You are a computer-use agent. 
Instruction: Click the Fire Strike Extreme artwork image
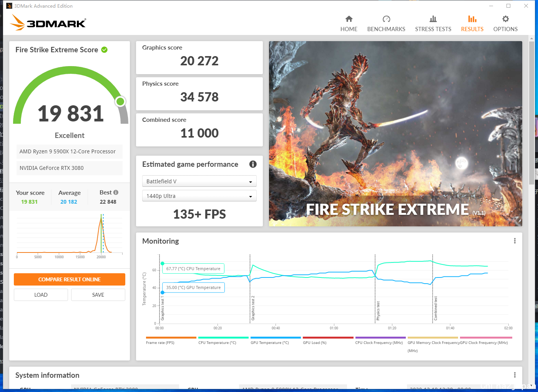pyautogui.click(x=395, y=134)
